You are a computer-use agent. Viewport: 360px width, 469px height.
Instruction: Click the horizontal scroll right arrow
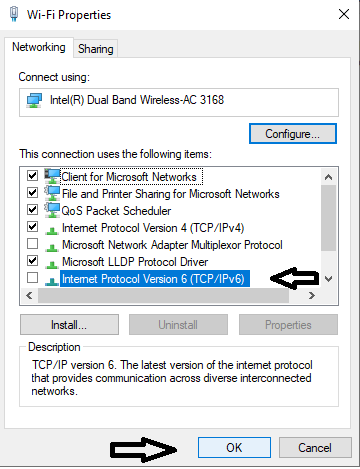(312, 295)
